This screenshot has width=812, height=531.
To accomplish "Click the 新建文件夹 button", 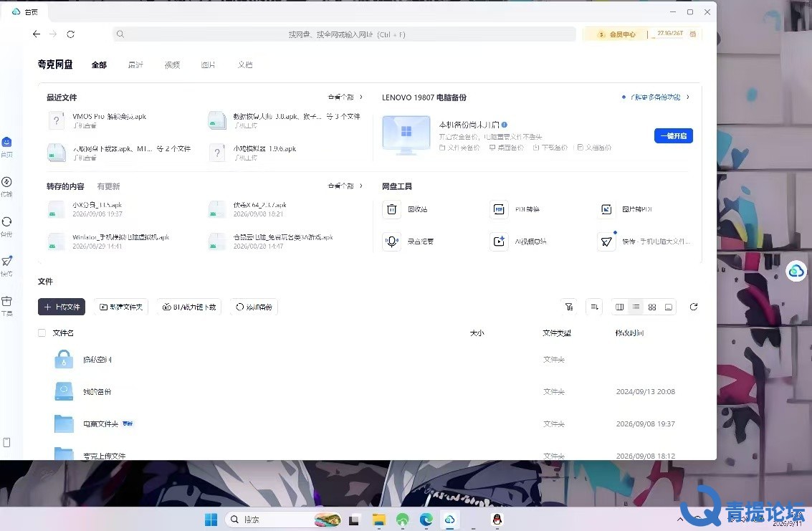I will pos(121,307).
